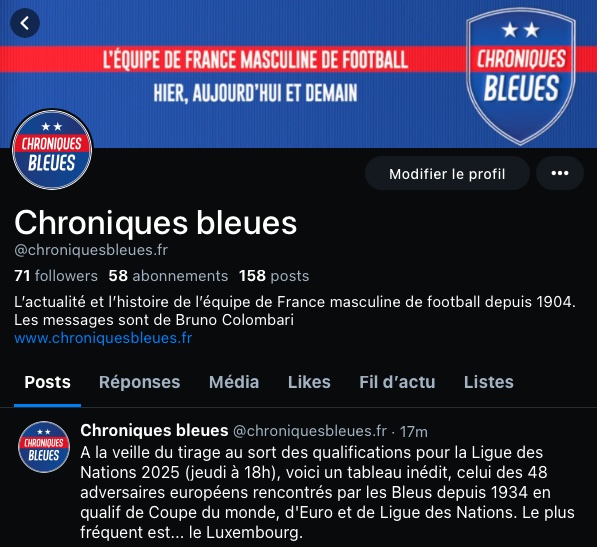Select the Fil d'actu tab
This screenshot has width=597, height=547.
point(397,382)
